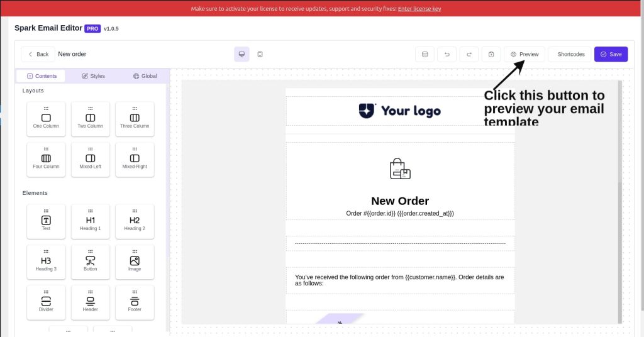Select the Mixed-Left layout

(91, 160)
